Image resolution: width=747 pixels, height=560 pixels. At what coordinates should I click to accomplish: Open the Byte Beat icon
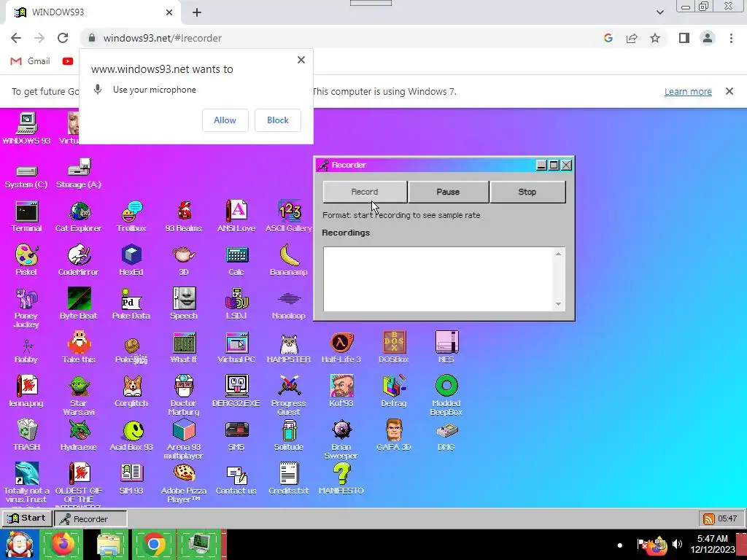point(79,303)
